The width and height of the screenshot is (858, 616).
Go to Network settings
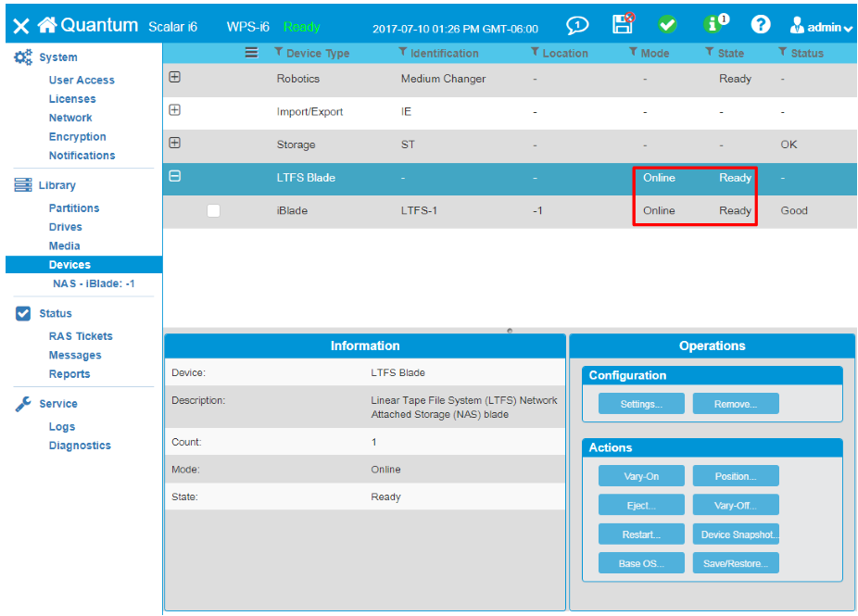pos(70,118)
